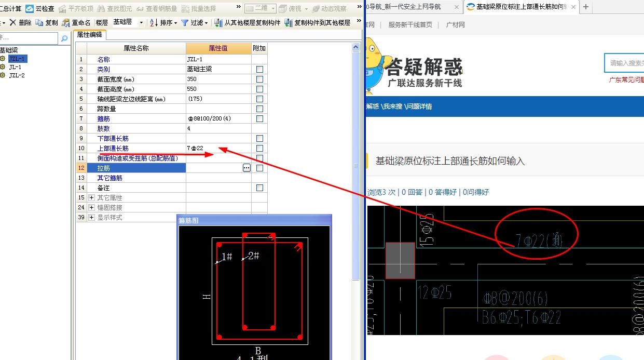Screen dimensions: 644x360
Task: Click 复制构件到其他楼层 icon
Action: tap(289, 23)
